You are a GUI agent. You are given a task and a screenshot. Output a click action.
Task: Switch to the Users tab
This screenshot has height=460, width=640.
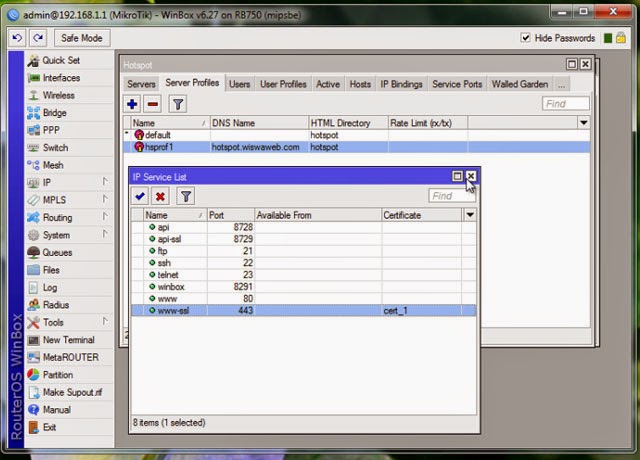click(x=240, y=84)
